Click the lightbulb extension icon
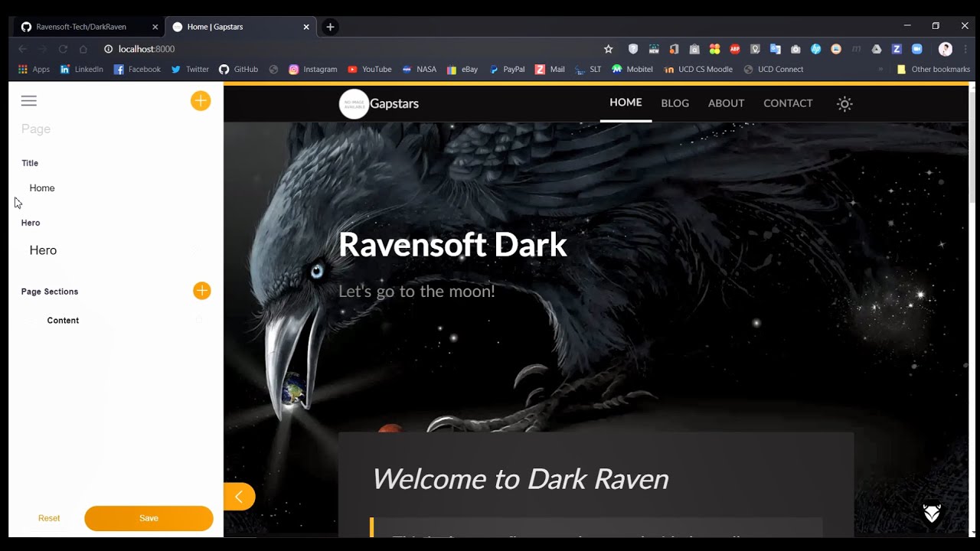The width and height of the screenshot is (980, 551). click(755, 49)
